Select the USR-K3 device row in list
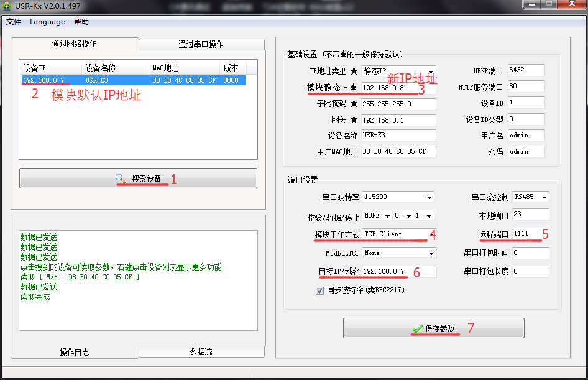Image resolution: width=588 pixels, height=380 pixels. tap(134, 80)
